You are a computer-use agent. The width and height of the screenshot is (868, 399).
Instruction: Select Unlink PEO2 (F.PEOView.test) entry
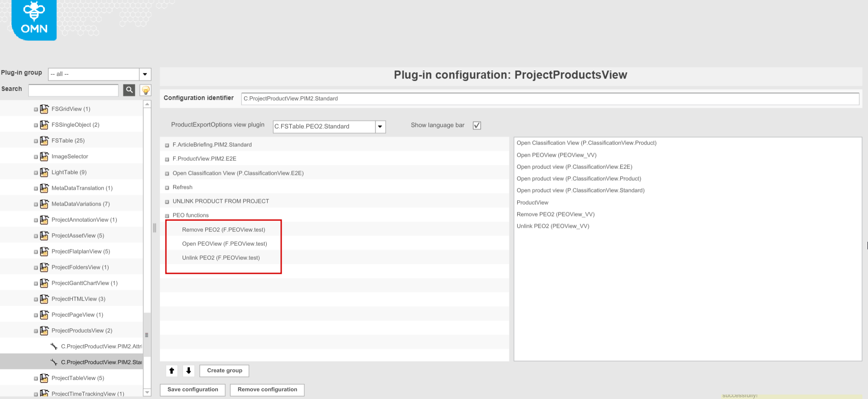tap(221, 258)
